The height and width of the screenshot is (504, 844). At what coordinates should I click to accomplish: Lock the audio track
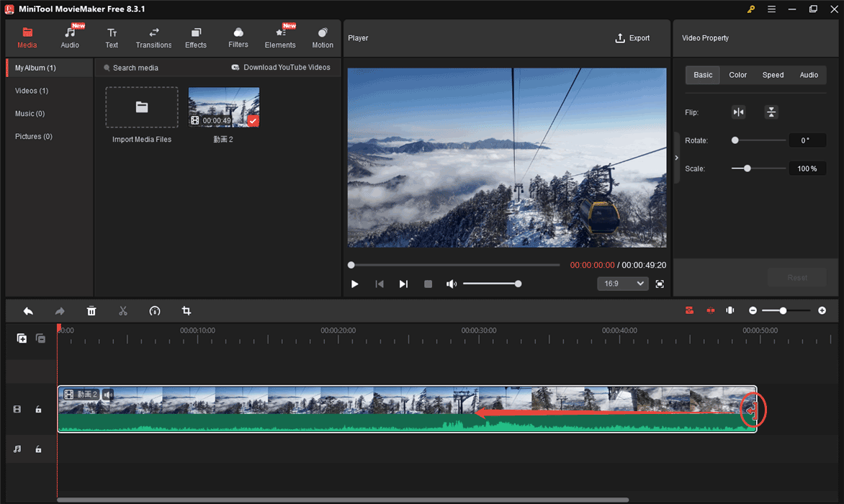[38, 449]
